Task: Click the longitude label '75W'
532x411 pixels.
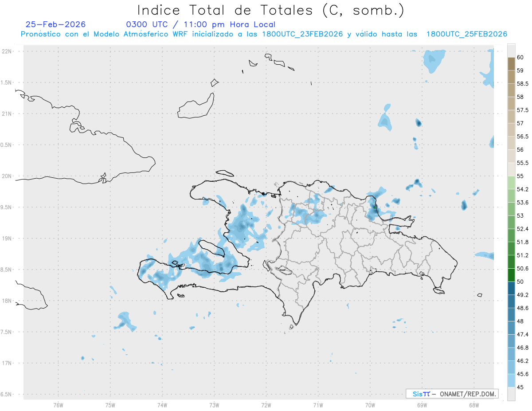Action: click(x=110, y=405)
